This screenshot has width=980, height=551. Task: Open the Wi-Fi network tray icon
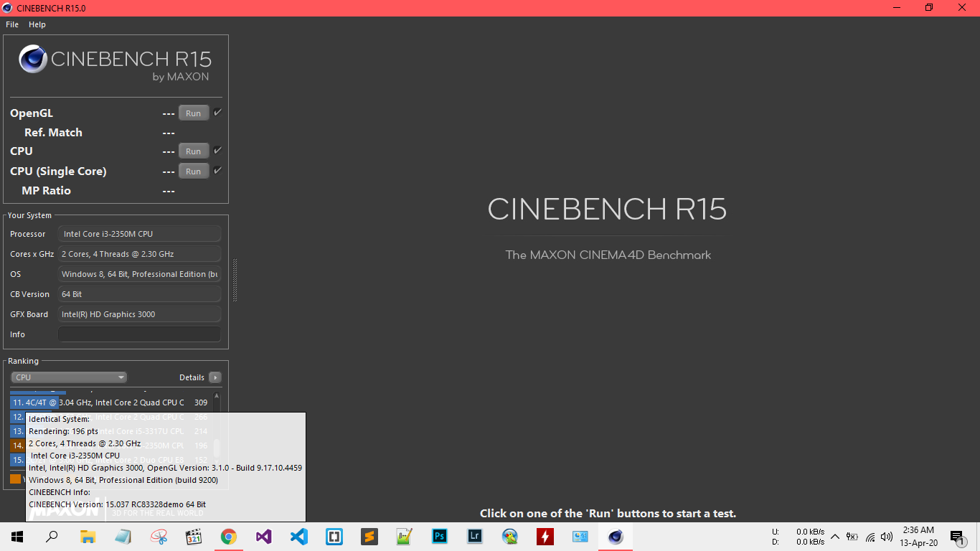pyautogui.click(x=870, y=537)
